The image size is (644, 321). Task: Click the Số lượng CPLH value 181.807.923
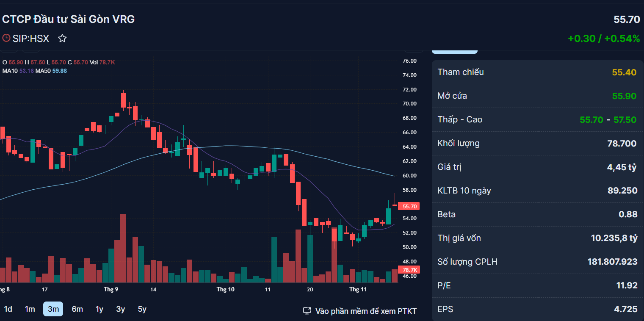(613, 262)
